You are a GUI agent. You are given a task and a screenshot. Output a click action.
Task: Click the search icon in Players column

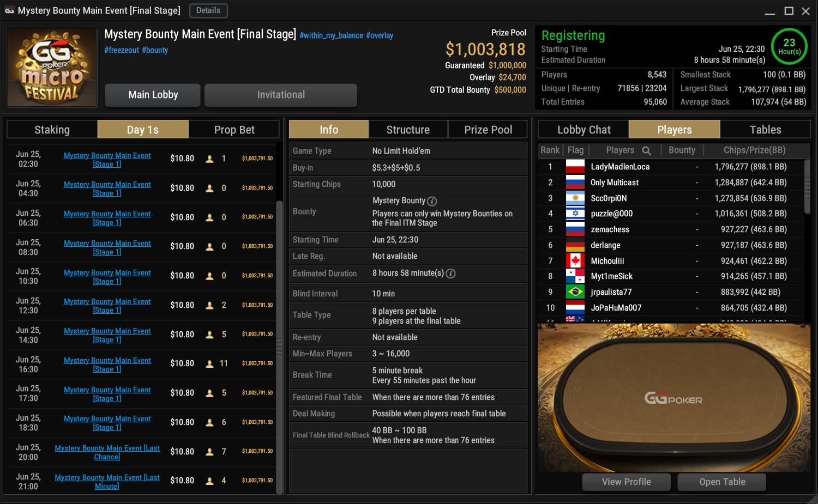point(646,151)
